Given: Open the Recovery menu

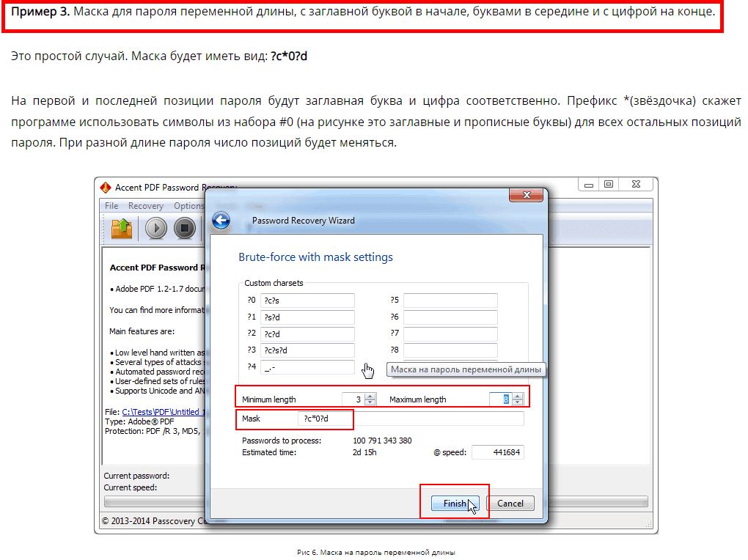Looking at the screenshot, I should click(x=145, y=205).
